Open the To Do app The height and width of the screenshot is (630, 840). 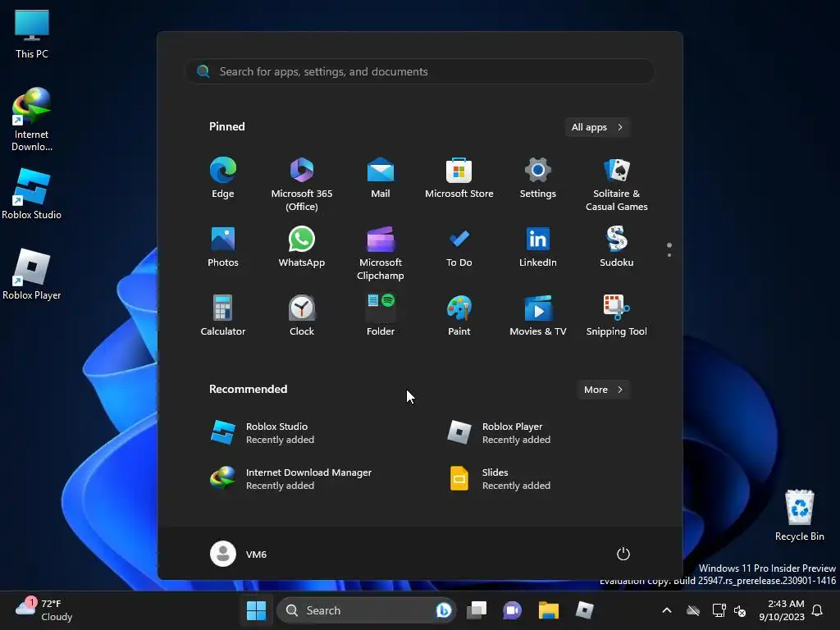(x=459, y=246)
